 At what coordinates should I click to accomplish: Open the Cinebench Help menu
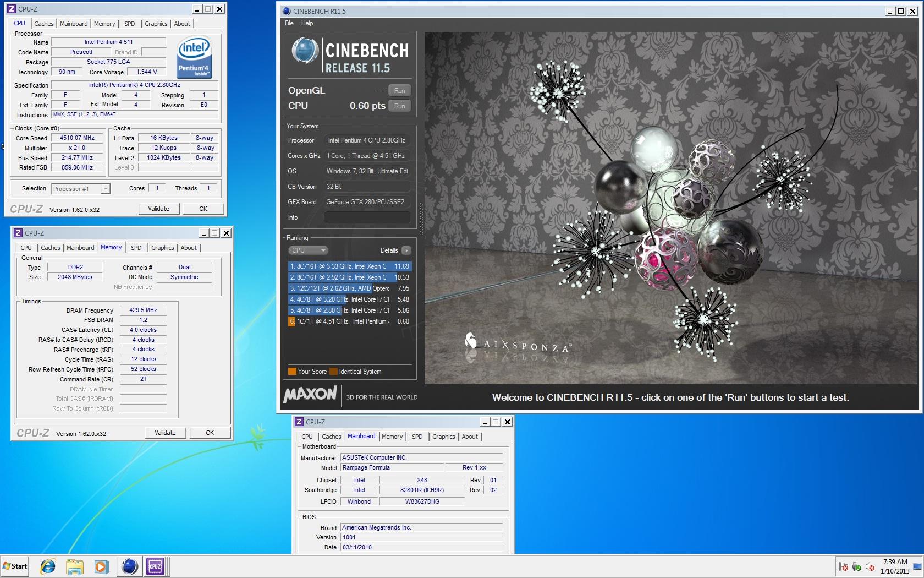307,23
